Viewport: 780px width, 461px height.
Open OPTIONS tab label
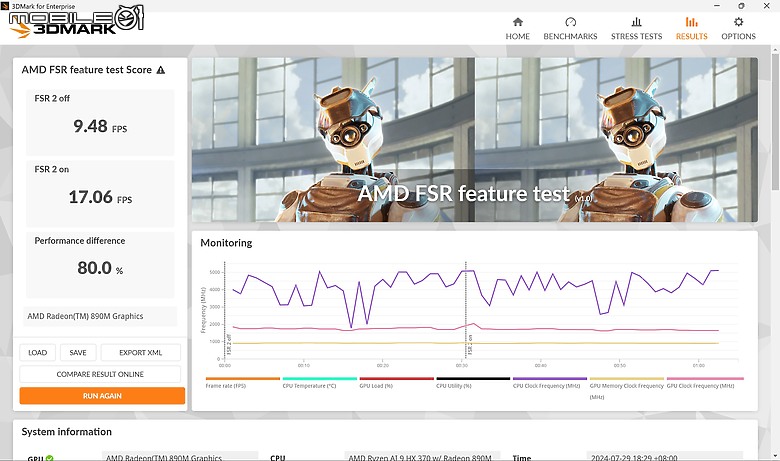point(738,36)
